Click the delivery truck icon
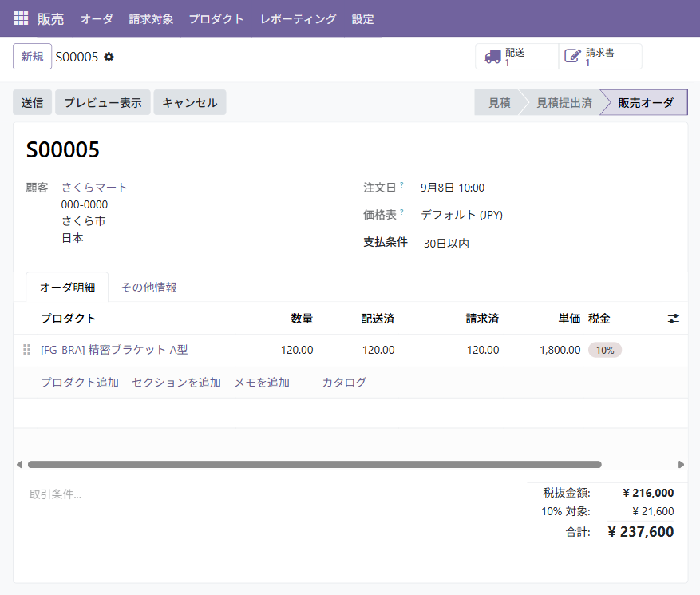The width and height of the screenshot is (700, 595). coord(492,57)
